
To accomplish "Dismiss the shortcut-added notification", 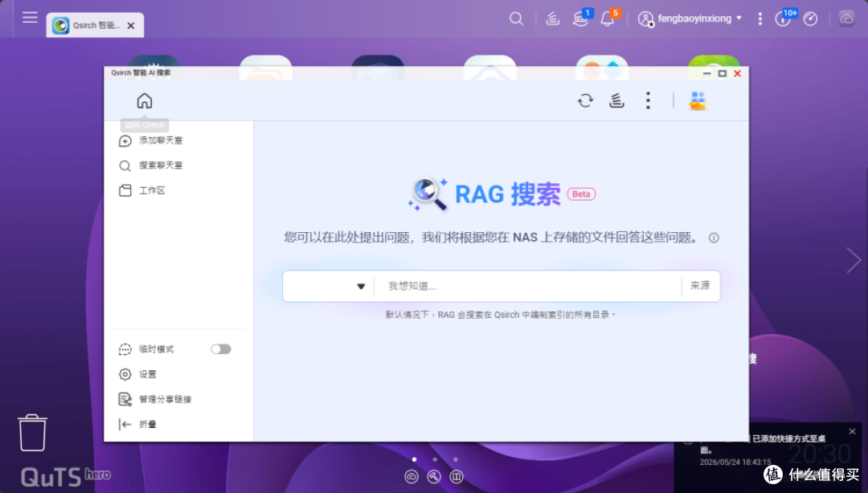I will click(853, 431).
